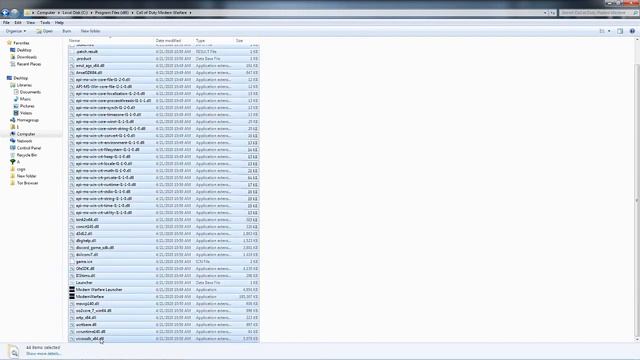Open the Music library
This screenshot has width=640, height=360.
tap(25, 99)
